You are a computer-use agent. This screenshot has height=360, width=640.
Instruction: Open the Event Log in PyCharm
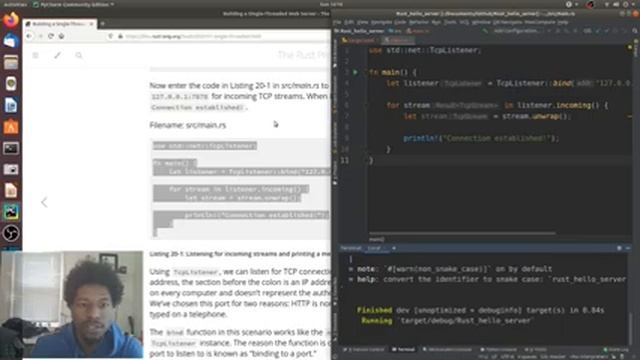click(616, 350)
